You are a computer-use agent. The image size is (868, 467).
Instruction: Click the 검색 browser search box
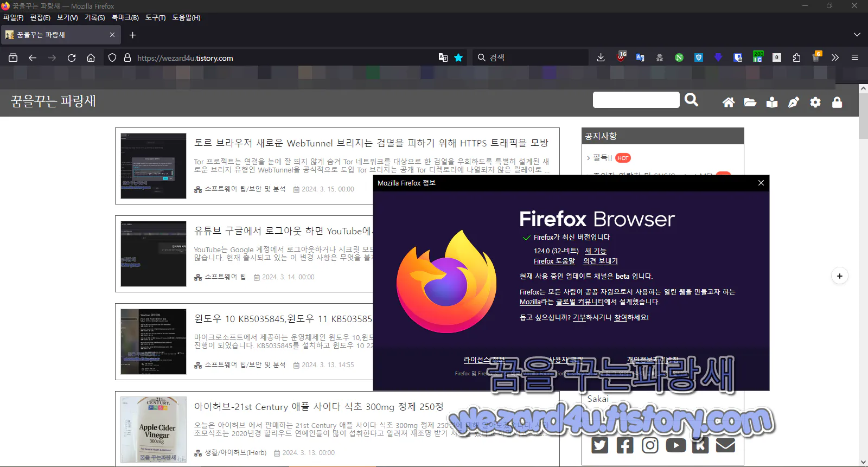532,57
